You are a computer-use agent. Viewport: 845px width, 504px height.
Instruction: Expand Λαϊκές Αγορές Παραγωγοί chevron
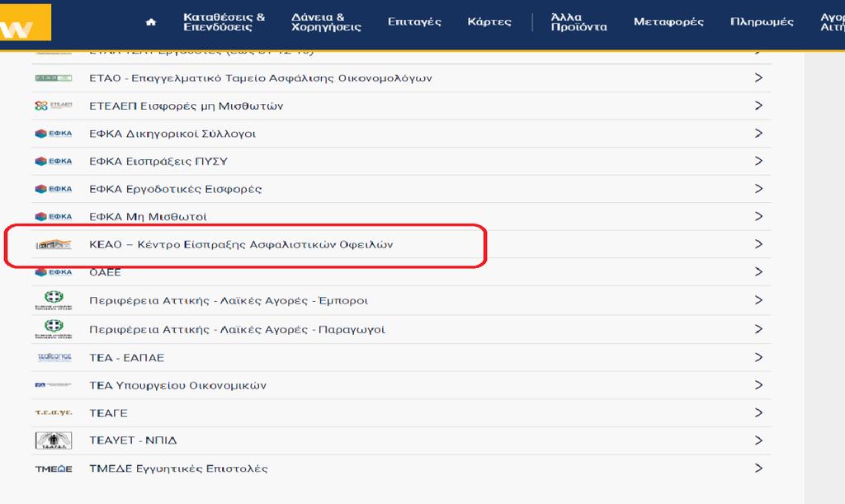758,329
